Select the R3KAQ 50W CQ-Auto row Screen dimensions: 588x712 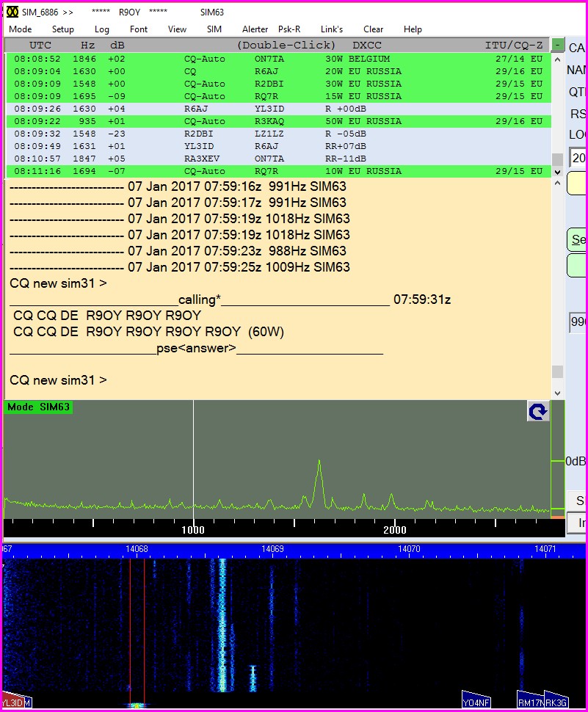coord(279,121)
